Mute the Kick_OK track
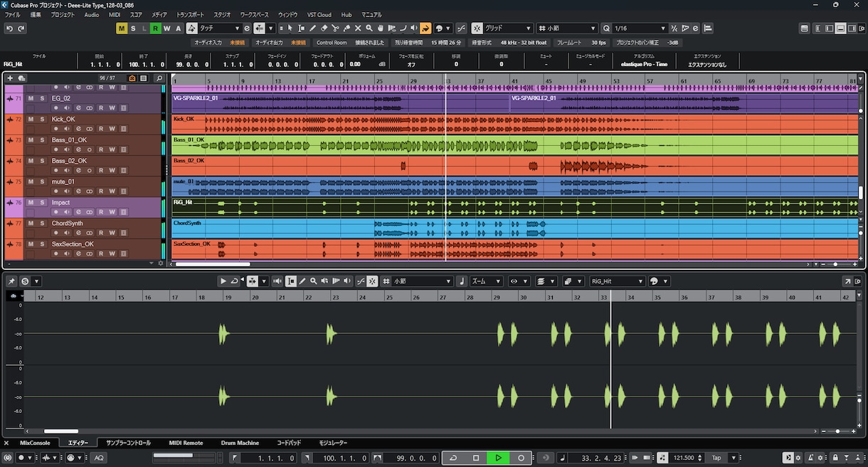This screenshot has width=868, height=467. click(x=30, y=119)
